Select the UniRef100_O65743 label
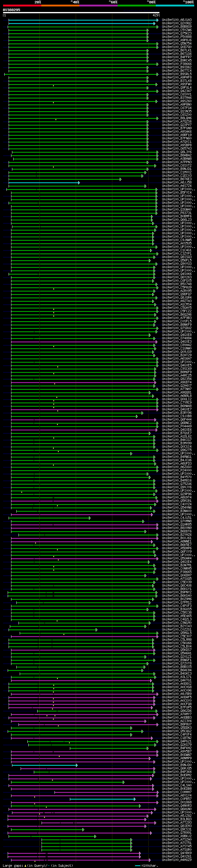This screenshot has height=868, width=197. pyautogui.click(x=177, y=149)
